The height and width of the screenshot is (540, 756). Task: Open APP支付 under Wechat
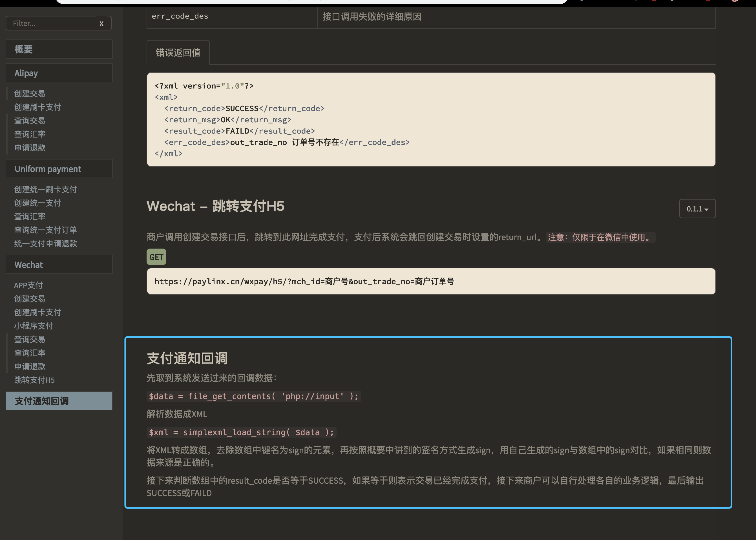pyautogui.click(x=28, y=285)
